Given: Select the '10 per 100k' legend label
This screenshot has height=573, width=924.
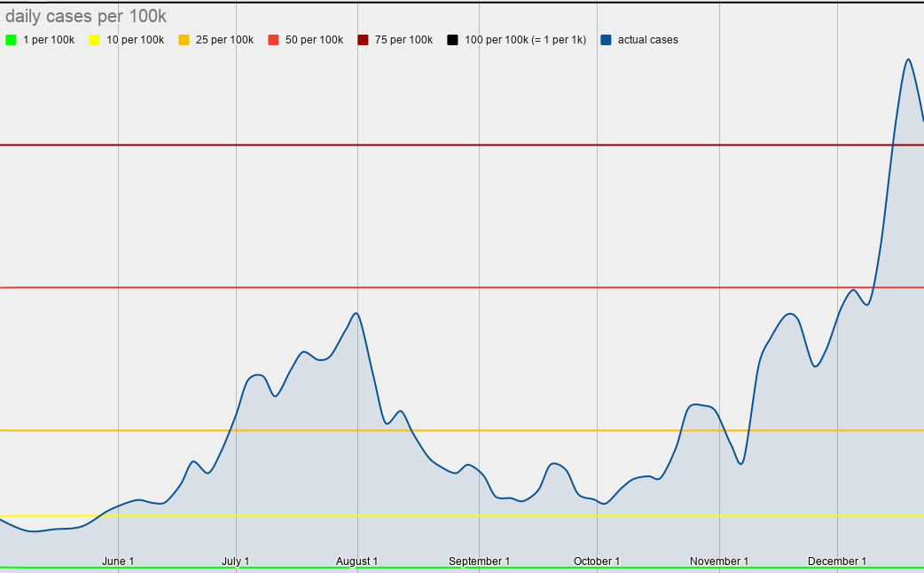Looking at the screenshot, I should [x=135, y=40].
